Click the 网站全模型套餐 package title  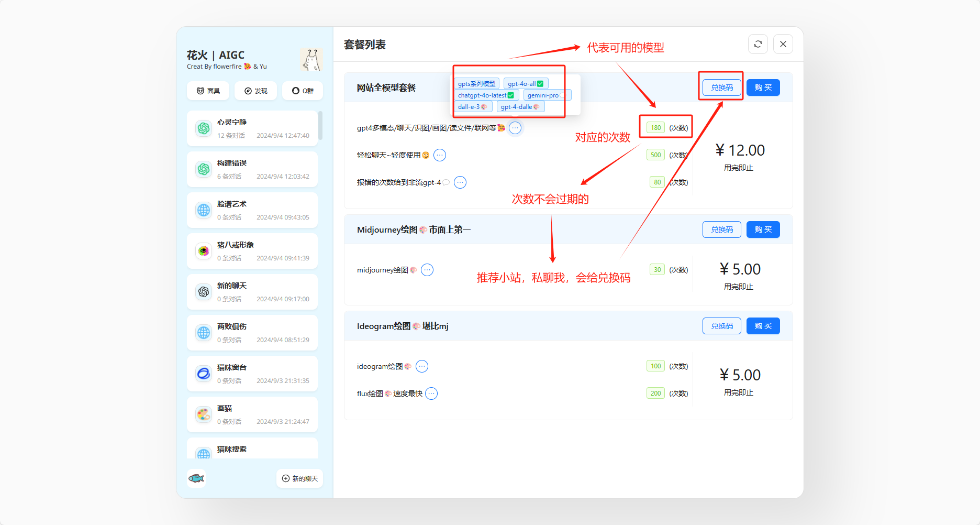click(386, 87)
